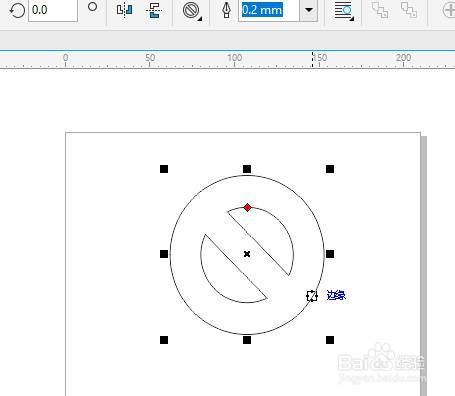Click the outline pen icon
Image resolution: width=455 pixels, height=396 pixels.
227,10
